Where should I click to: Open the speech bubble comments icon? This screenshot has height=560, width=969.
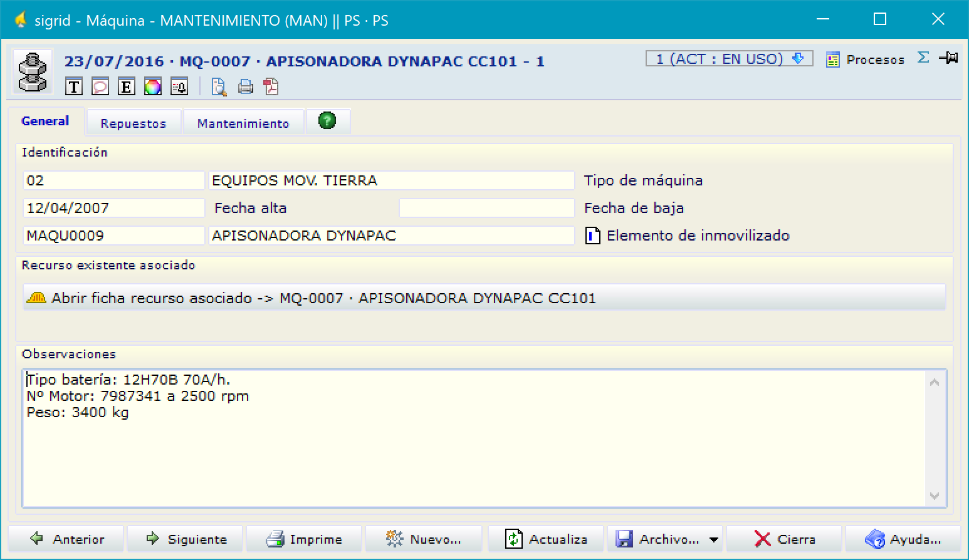click(x=100, y=86)
